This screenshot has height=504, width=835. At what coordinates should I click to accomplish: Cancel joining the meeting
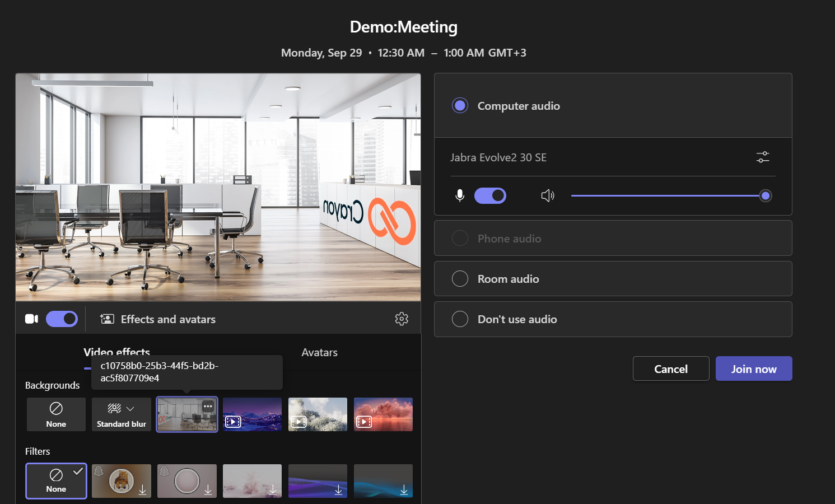click(x=670, y=369)
